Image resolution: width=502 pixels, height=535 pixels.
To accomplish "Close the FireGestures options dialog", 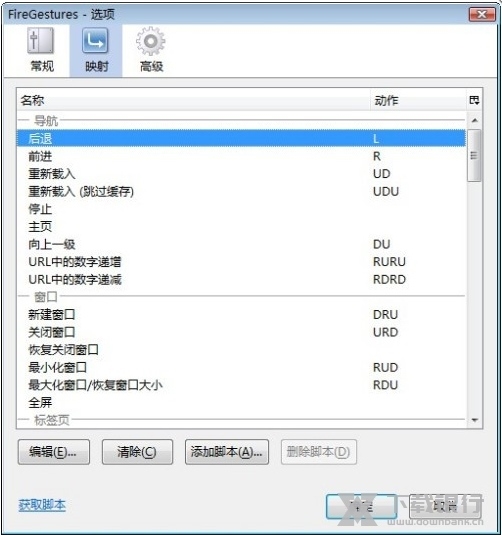I will click(x=482, y=14).
